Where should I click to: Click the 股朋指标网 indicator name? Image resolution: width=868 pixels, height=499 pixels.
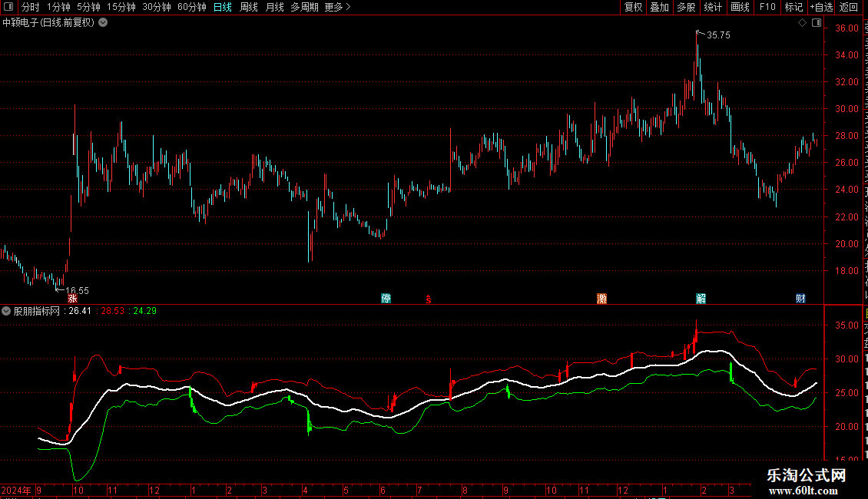point(37,311)
